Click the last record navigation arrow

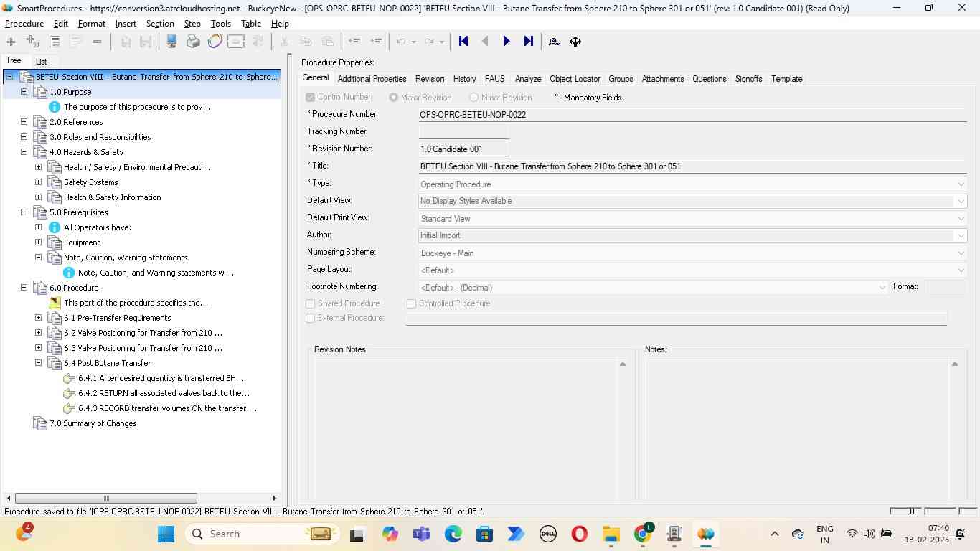tap(529, 42)
